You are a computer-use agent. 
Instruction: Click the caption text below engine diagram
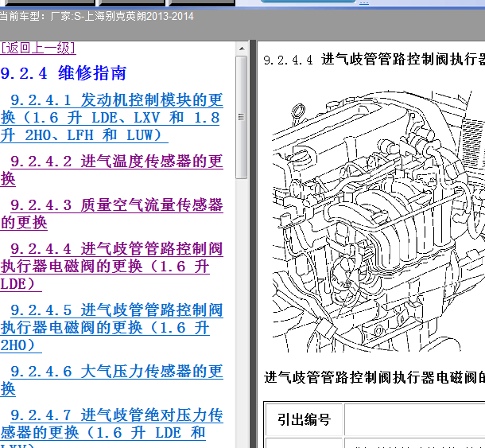(374, 377)
